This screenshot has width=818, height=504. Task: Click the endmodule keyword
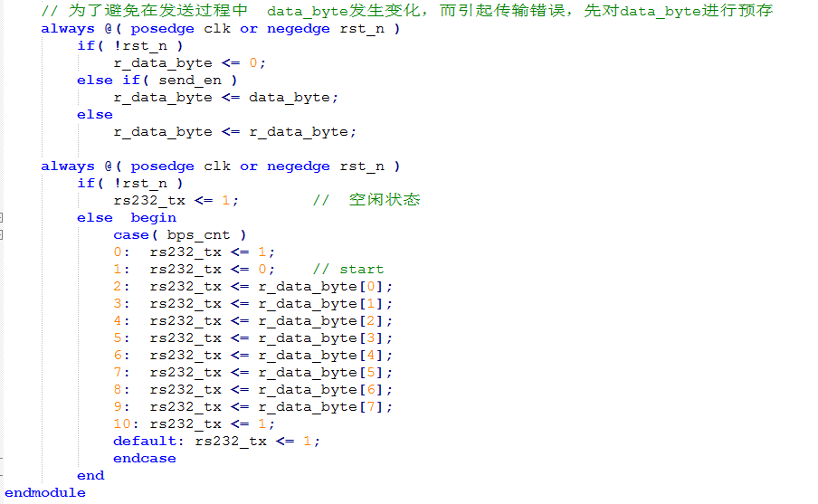point(45,492)
